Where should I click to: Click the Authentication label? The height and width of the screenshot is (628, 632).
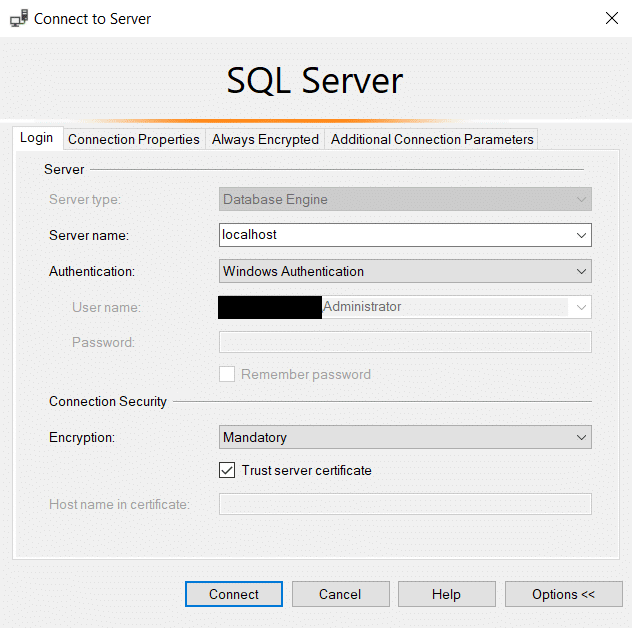click(x=92, y=271)
